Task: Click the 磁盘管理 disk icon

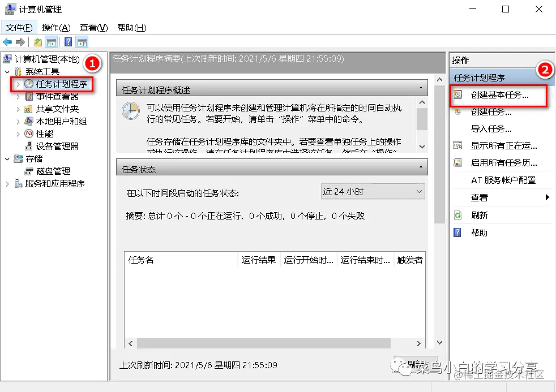Action: 29,171
